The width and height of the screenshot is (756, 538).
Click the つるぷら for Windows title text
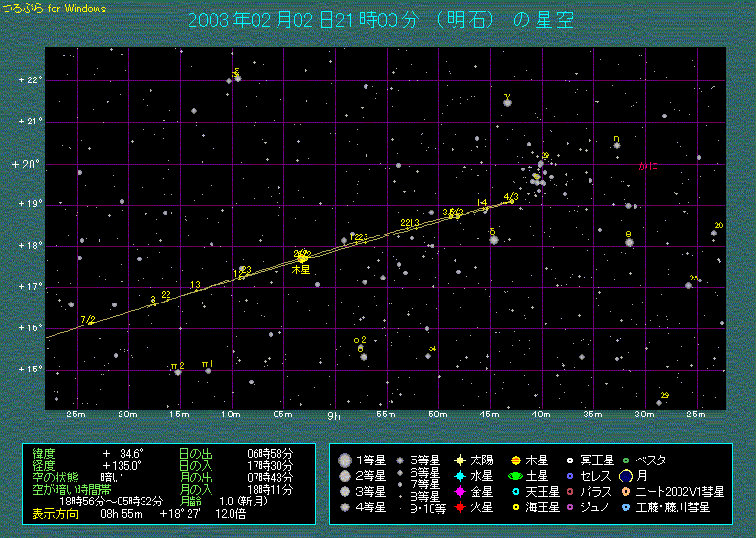[x=55, y=9]
